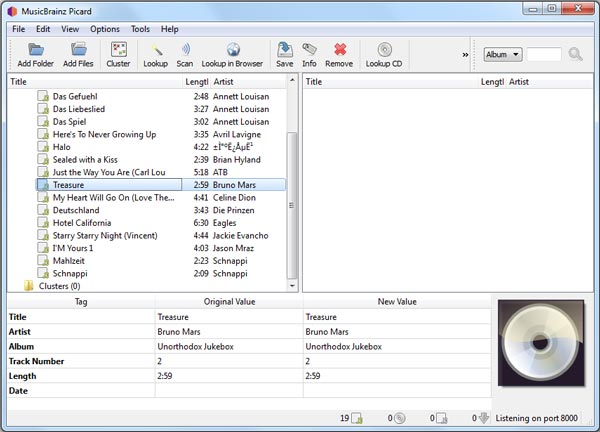Viewport: 600px width, 432px height.
Task: Open the Help menu
Action: click(170, 29)
